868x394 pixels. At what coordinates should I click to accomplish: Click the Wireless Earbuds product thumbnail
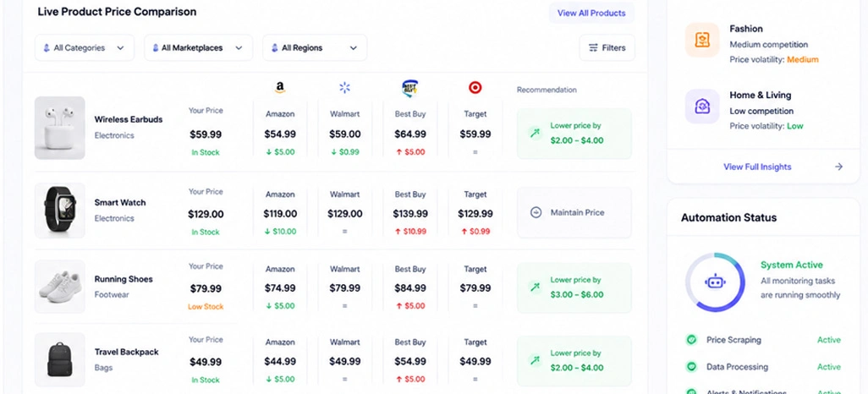[x=60, y=128]
